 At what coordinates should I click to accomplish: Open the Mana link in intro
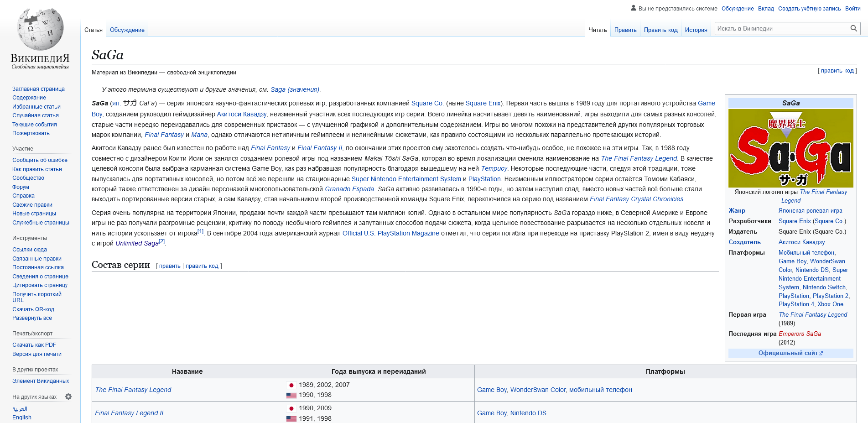(x=199, y=135)
